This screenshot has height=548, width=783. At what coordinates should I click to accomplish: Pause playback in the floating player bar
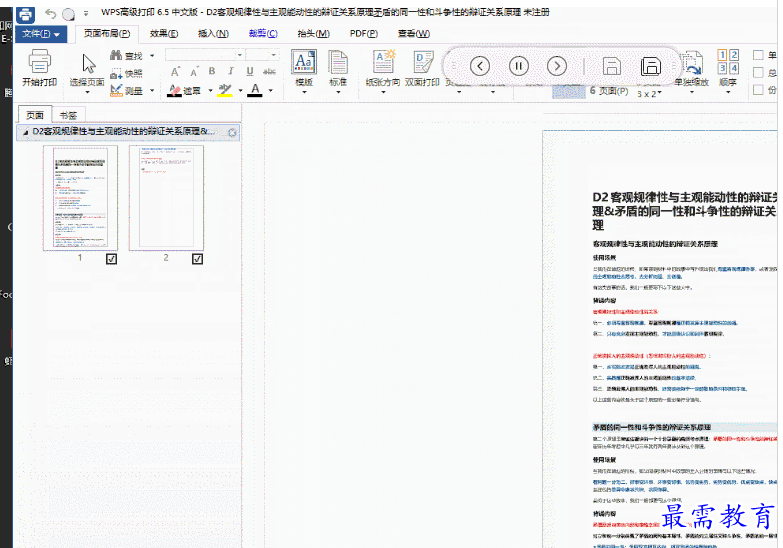[518, 66]
